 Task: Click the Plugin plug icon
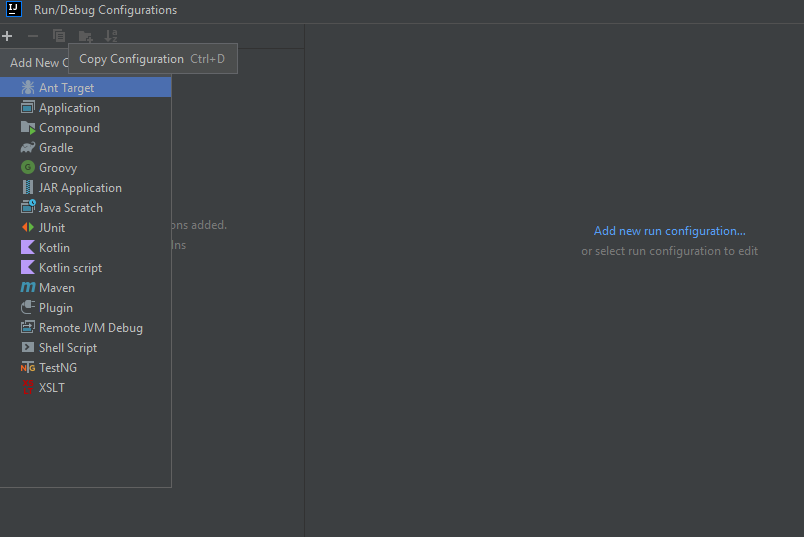tap(28, 307)
